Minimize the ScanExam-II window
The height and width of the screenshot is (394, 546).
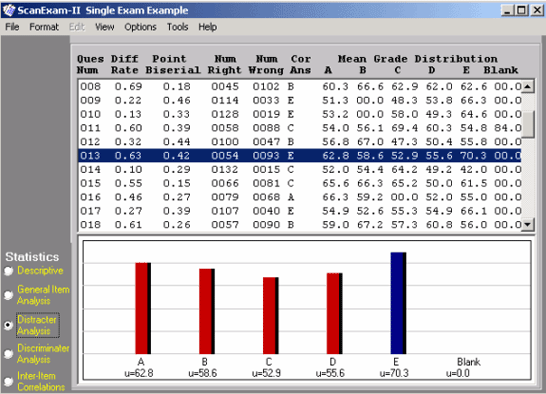pyautogui.click(x=508, y=10)
